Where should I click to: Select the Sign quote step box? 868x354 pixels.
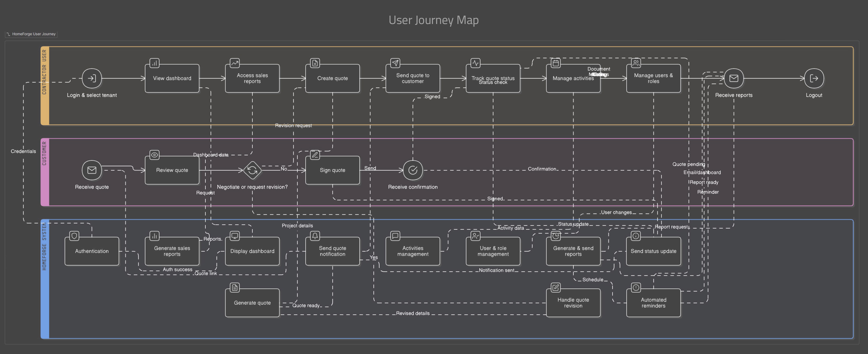click(332, 170)
